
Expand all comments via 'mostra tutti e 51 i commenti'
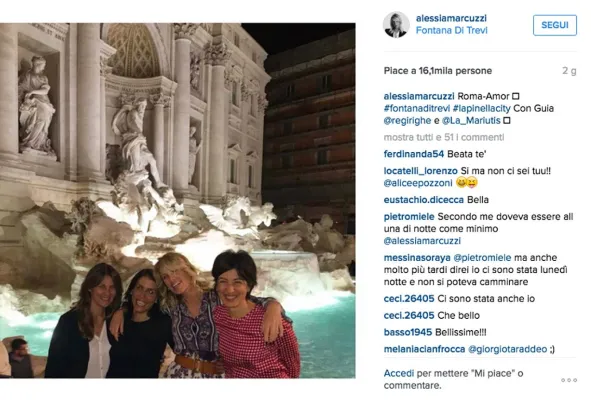coord(444,137)
